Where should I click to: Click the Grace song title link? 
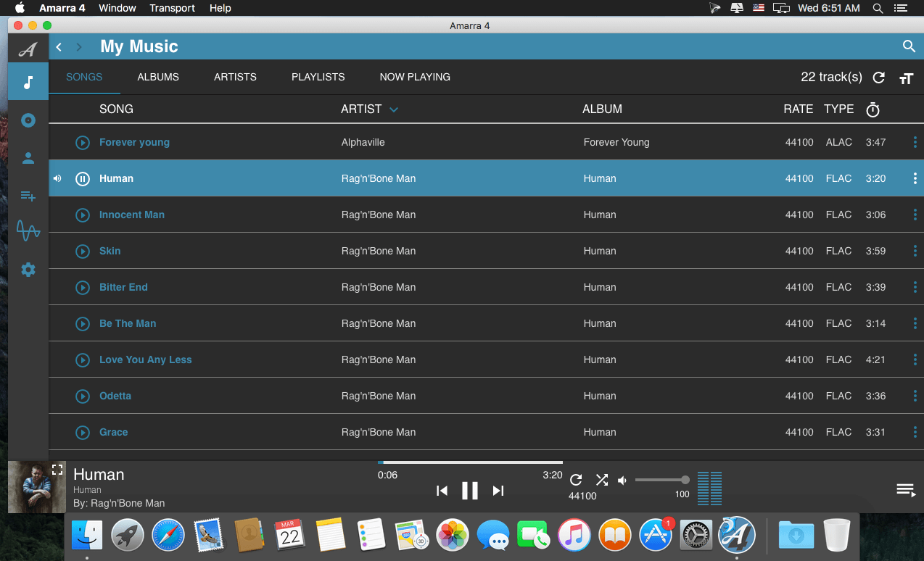point(113,432)
